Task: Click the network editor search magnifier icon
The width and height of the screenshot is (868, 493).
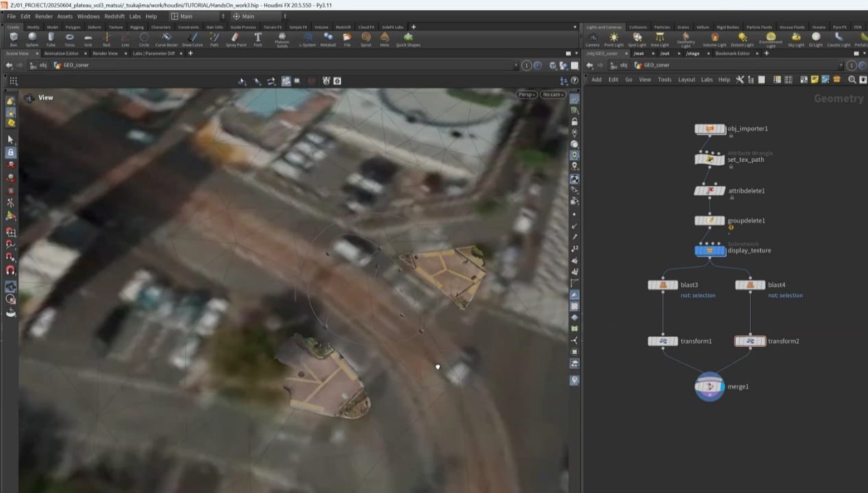Action: tap(852, 80)
